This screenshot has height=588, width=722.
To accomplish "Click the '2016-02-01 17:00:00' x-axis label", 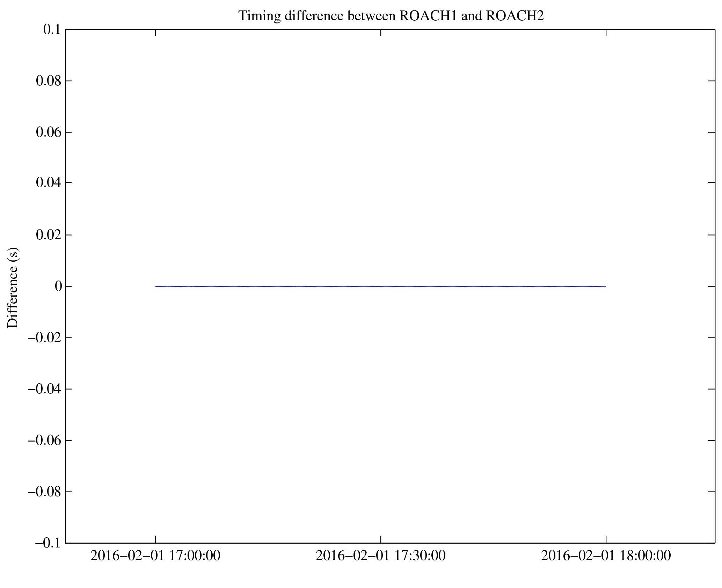I will click(155, 555).
